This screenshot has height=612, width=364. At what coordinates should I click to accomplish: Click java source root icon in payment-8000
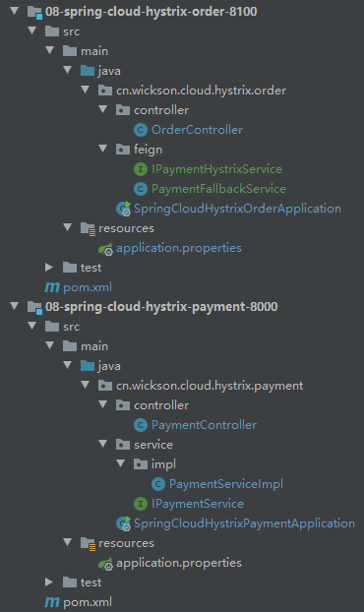pyautogui.click(x=88, y=366)
